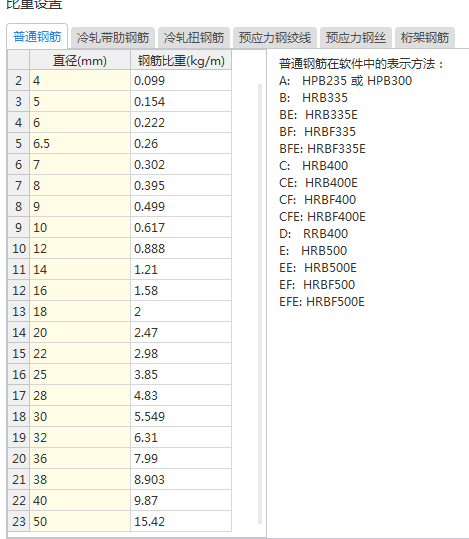Open the 桁架钢筋 tab

point(425,37)
